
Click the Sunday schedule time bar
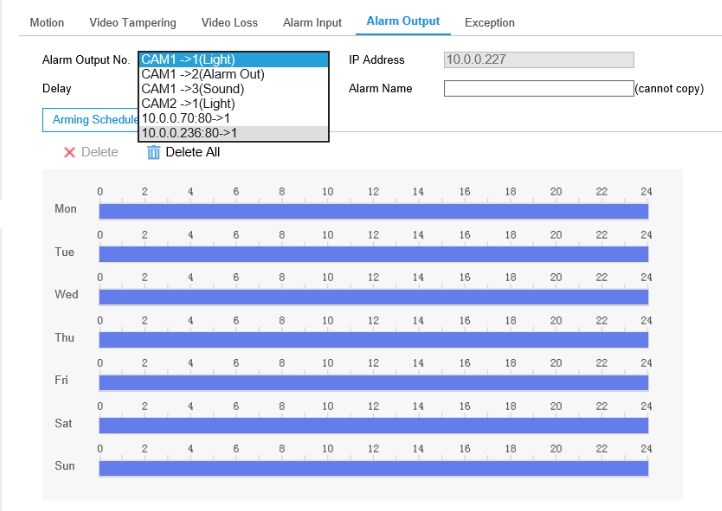(373, 468)
